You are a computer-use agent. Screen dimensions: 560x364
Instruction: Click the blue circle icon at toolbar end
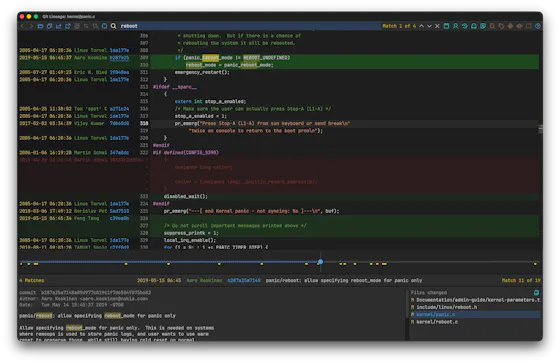pyautogui.click(x=538, y=26)
